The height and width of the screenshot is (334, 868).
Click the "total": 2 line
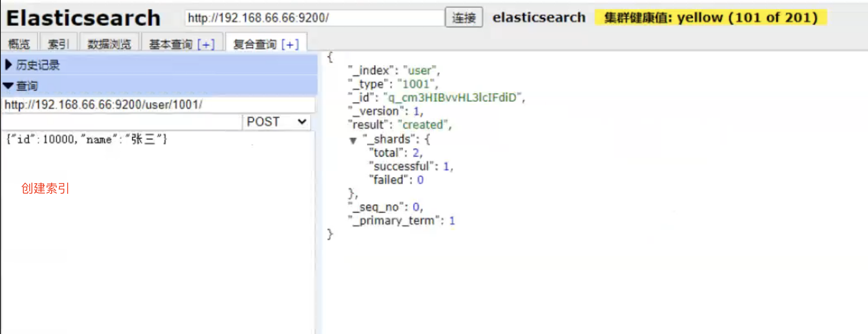pos(396,153)
